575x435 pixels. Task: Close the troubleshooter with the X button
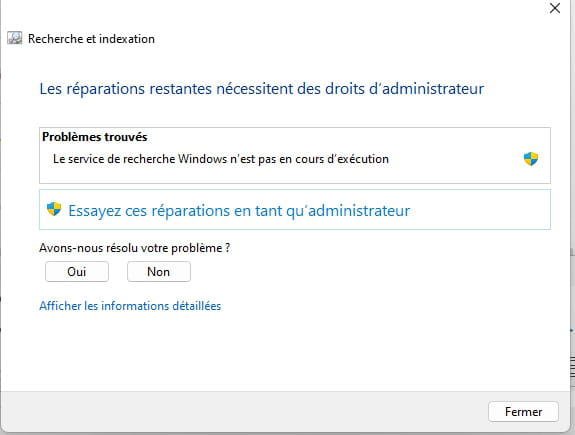click(x=555, y=8)
